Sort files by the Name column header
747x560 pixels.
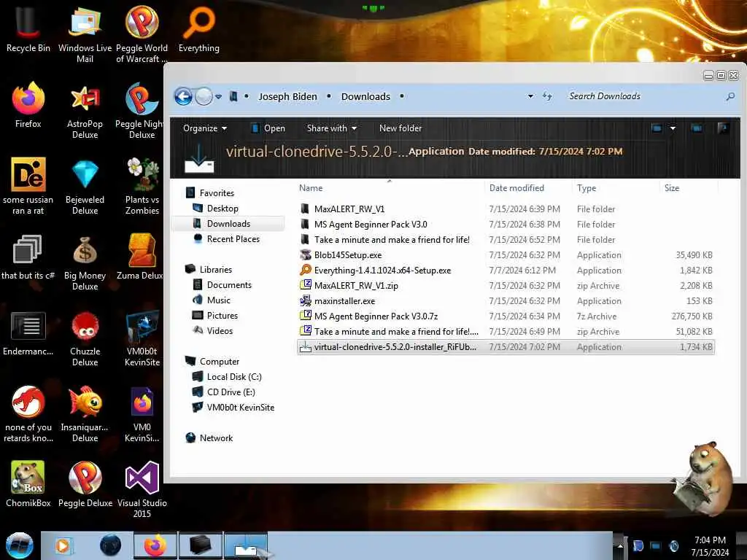point(390,188)
